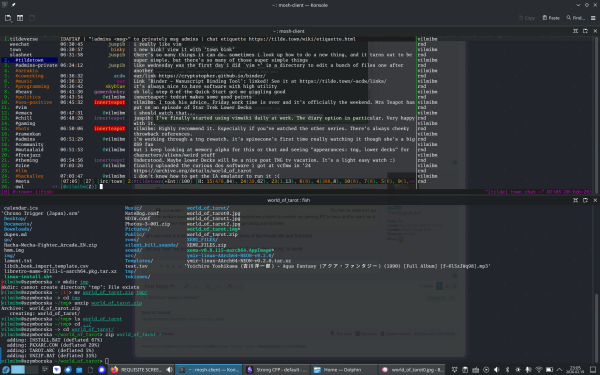Viewport: 600px width, 375px height.
Task: Open archive.org/details/world_of_tarot link
Action: 192,171
